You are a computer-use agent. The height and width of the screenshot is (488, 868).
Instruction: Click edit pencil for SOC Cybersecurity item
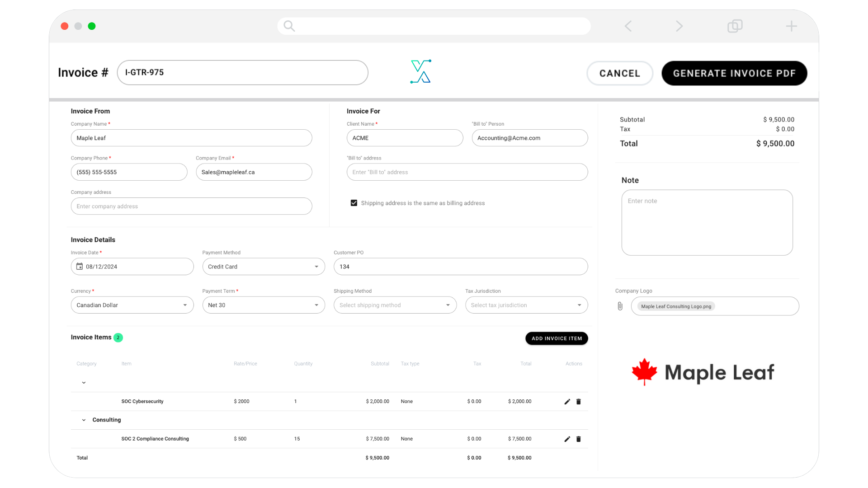tap(567, 402)
